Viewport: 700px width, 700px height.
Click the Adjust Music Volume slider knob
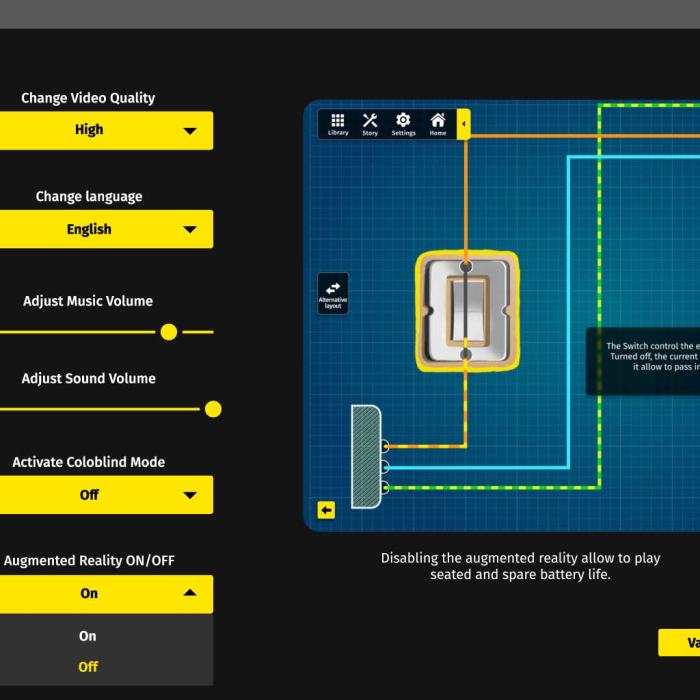[x=169, y=332]
